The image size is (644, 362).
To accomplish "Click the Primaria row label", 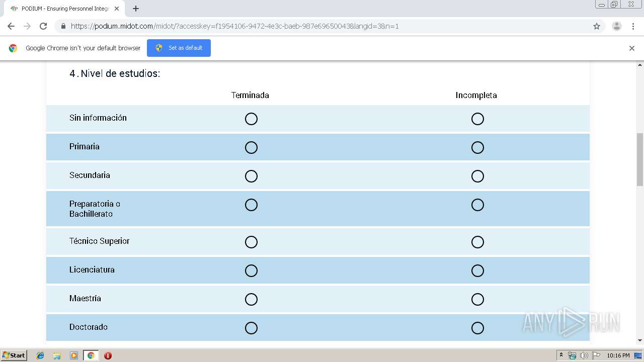I will 85,146.
